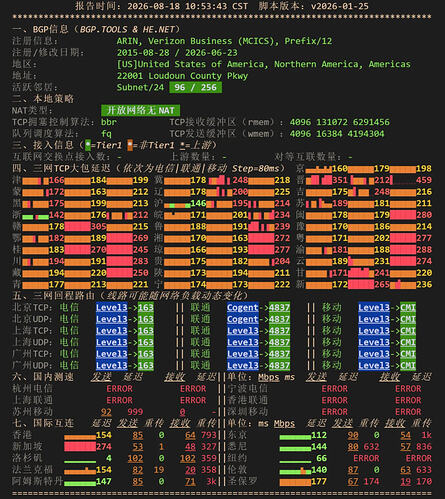Viewport: 445px width, 499px height.
Task: Select 香港 receive retransmit 793
Action: [209, 435]
